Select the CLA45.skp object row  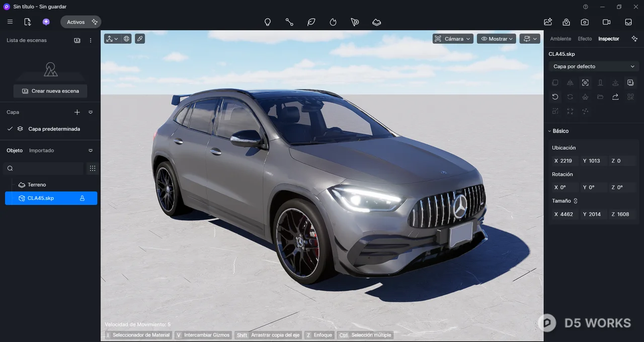(x=51, y=198)
